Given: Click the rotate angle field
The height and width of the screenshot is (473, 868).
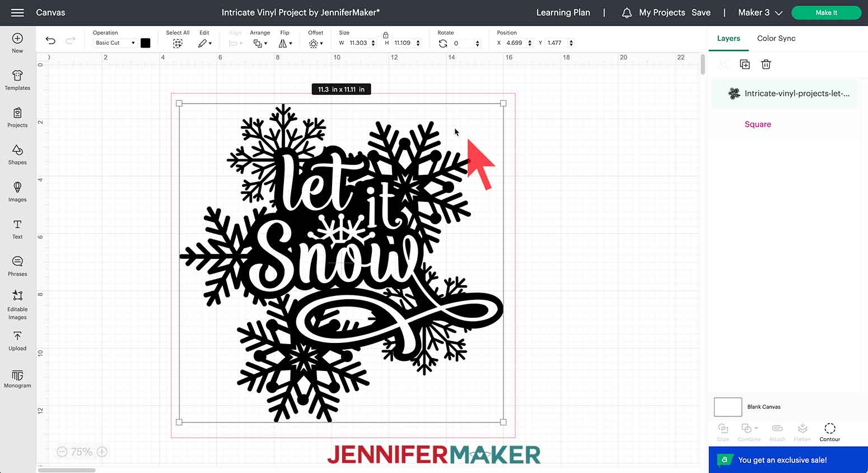Looking at the screenshot, I should 462,43.
